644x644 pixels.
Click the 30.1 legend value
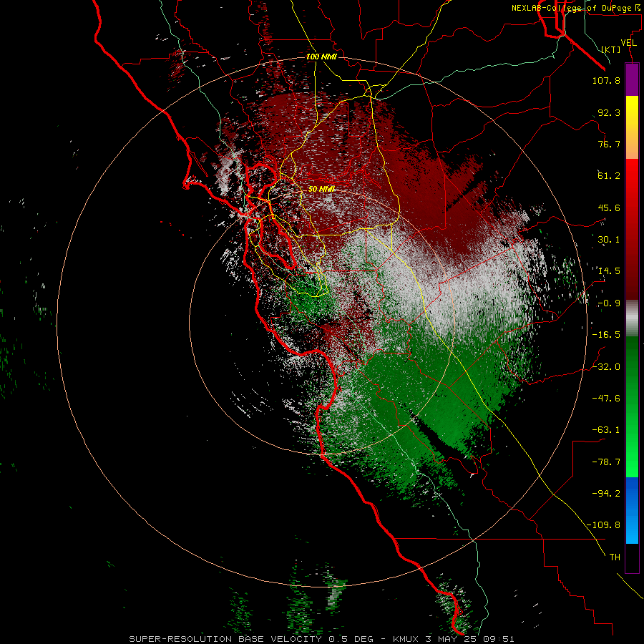609,240
